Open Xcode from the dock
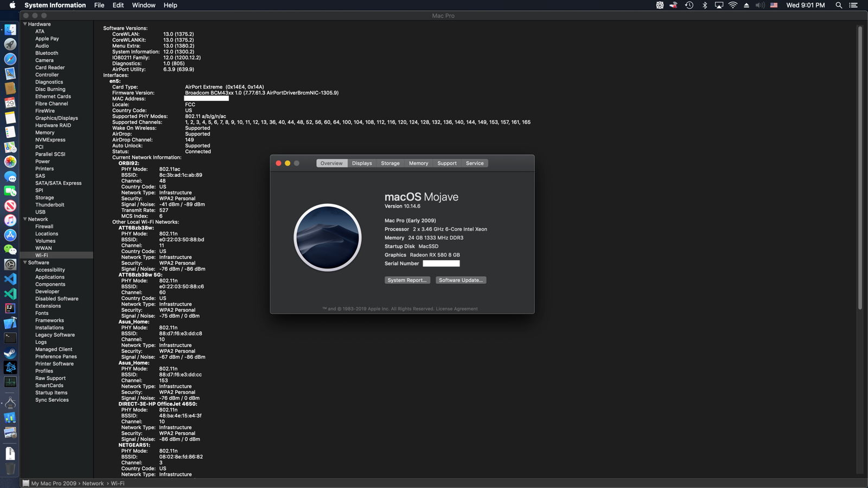Viewport: 868px width, 488px height. click(x=10, y=323)
